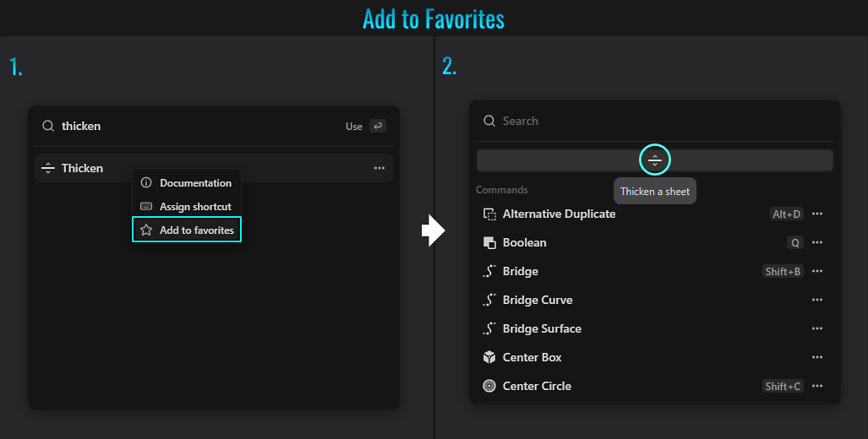
Task: Click the Thicken command icon in results
Action: [x=48, y=168]
